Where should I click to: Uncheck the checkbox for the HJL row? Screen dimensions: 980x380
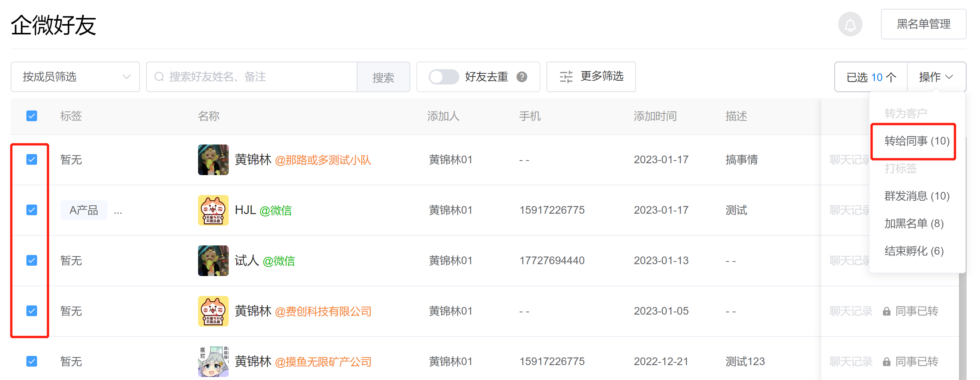pos(32,210)
